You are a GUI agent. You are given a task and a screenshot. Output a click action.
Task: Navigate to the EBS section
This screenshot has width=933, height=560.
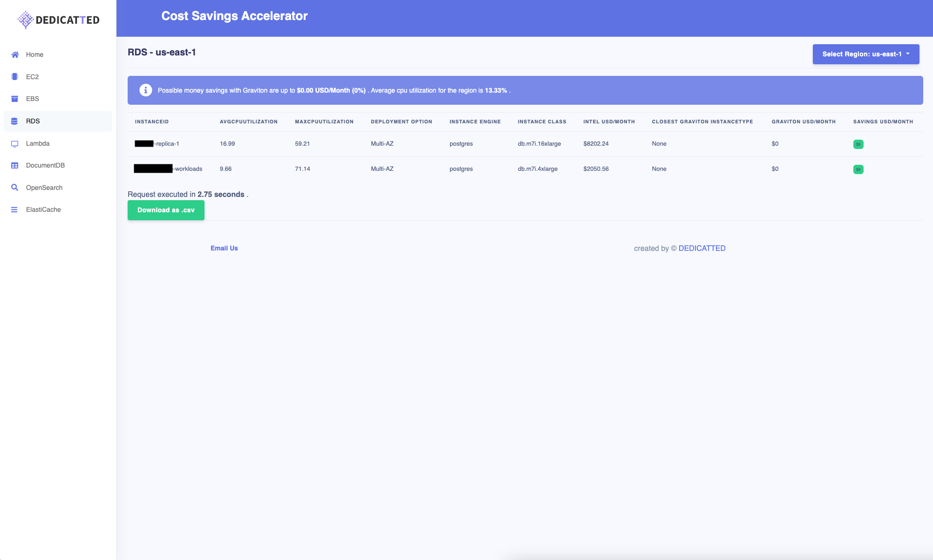[58, 99]
